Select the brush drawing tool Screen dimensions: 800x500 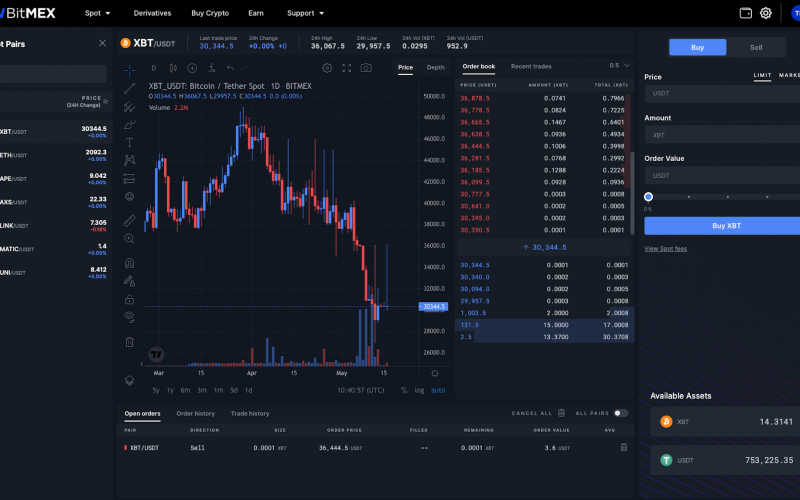[x=130, y=124]
